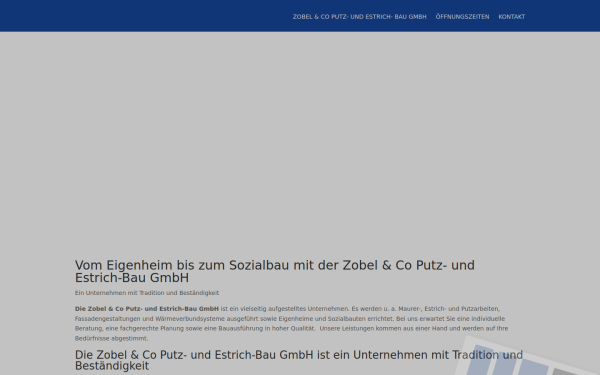This screenshot has height=375, width=600.
Task: Click the text 'Bedürfnisse abgestimmt.'
Action: pyautogui.click(x=111, y=339)
